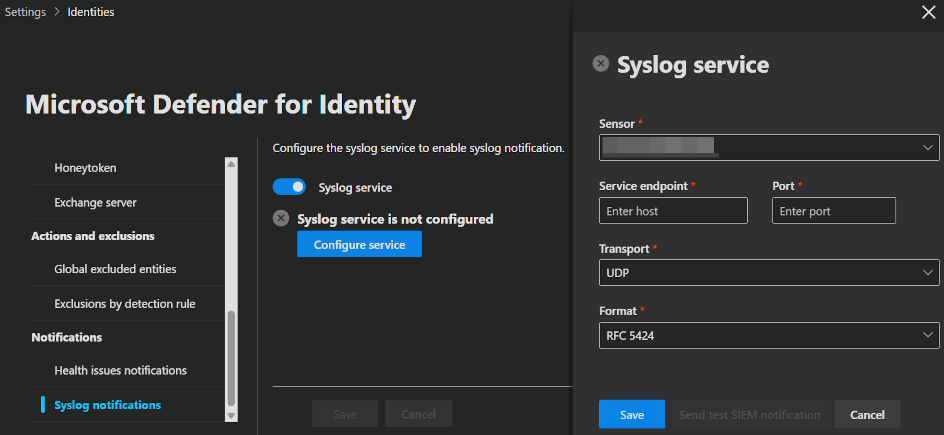Go to Exclusions by detection rule
Image resolution: width=944 pixels, height=435 pixels.
pos(124,303)
